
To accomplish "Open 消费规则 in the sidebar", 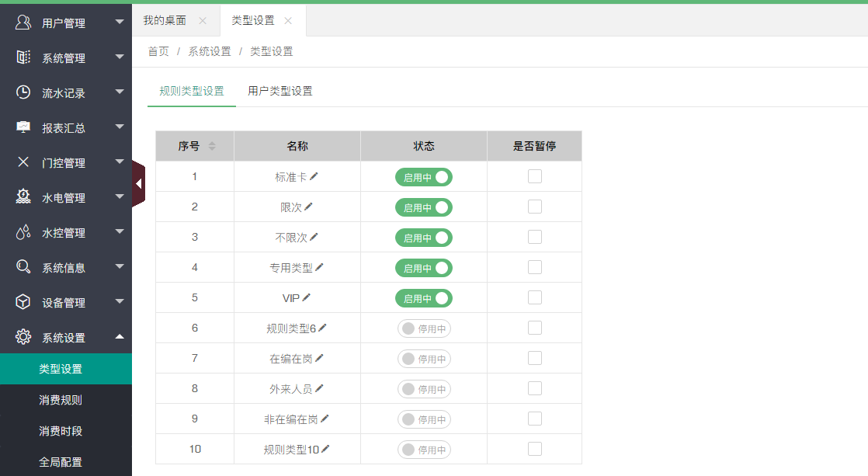I will point(61,400).
